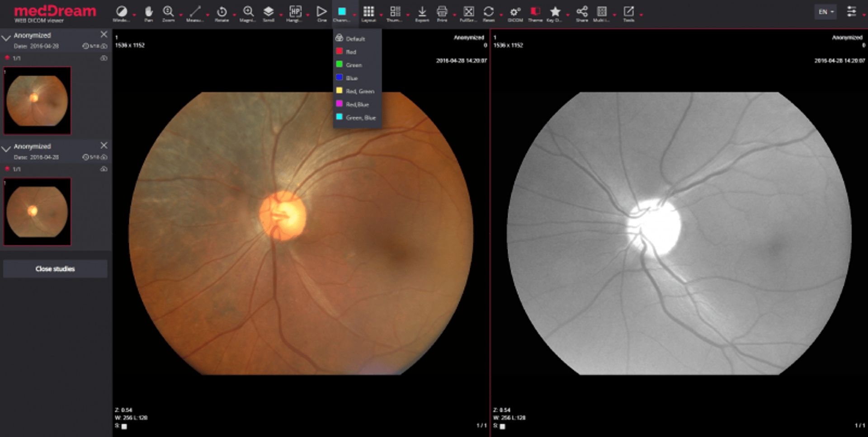
Task: Open the Export download tool
Action: pyautogui.click(x=422, y=13)
